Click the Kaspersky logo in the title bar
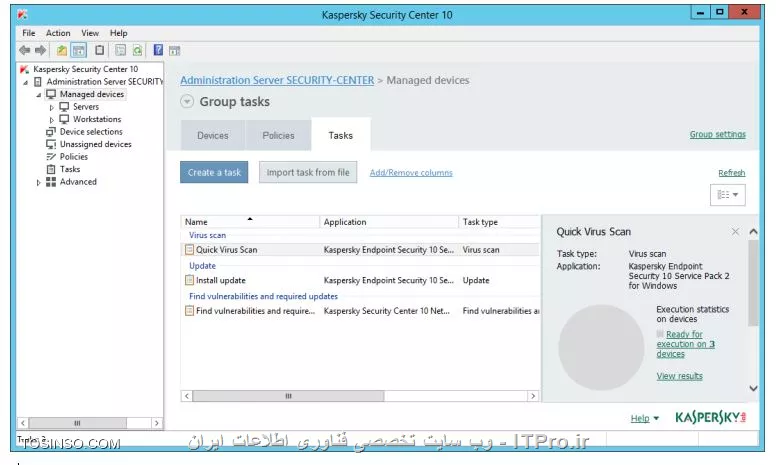Screen dimensions: 776x465 point(22,15)
